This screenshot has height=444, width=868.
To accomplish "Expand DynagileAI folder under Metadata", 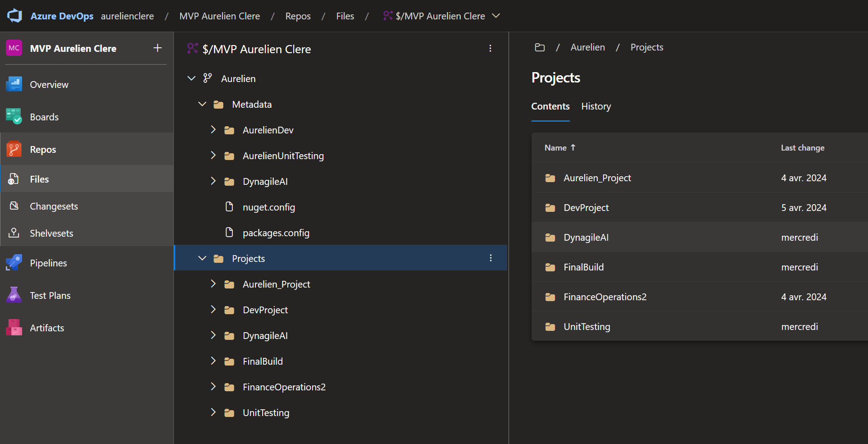I will click(213, 181).
